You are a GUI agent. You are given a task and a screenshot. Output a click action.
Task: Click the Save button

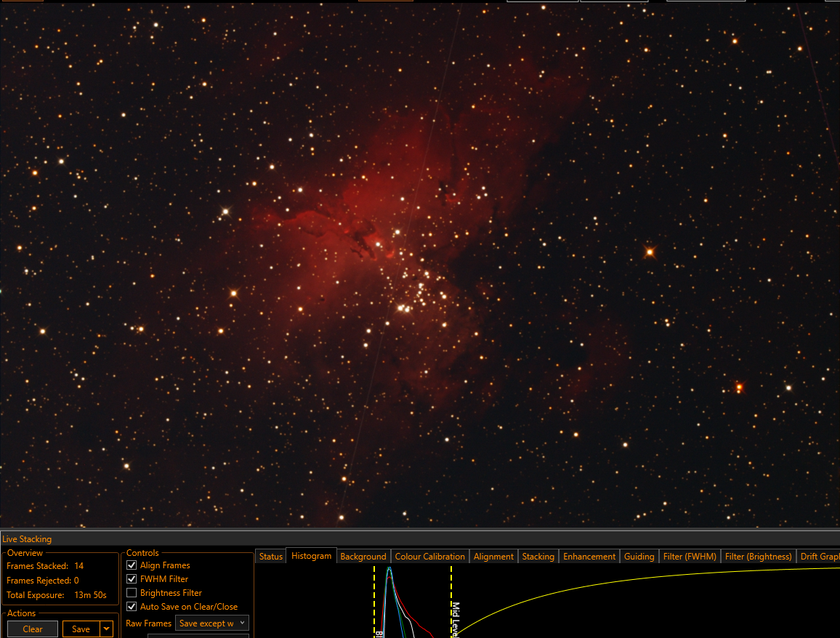[x=81, y=629]
